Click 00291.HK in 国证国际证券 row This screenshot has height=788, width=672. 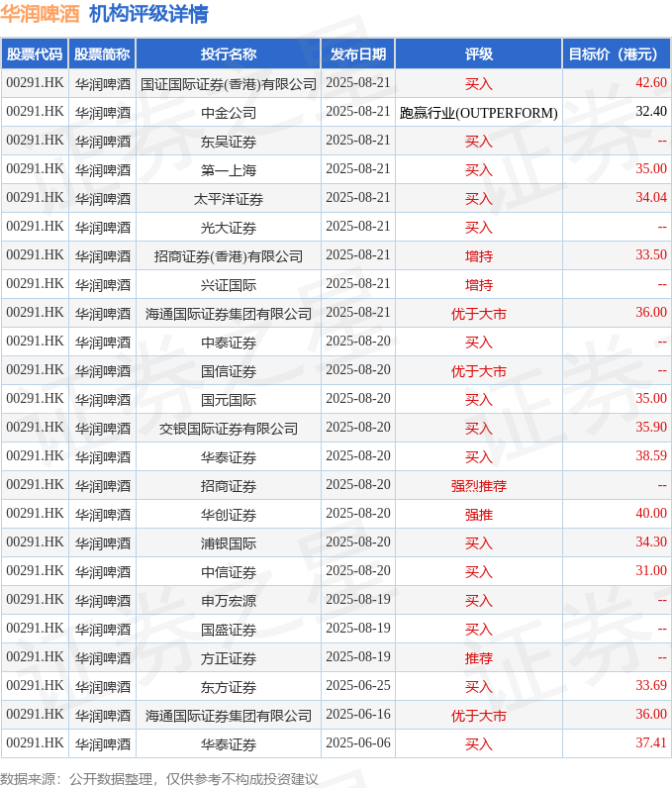35,82
